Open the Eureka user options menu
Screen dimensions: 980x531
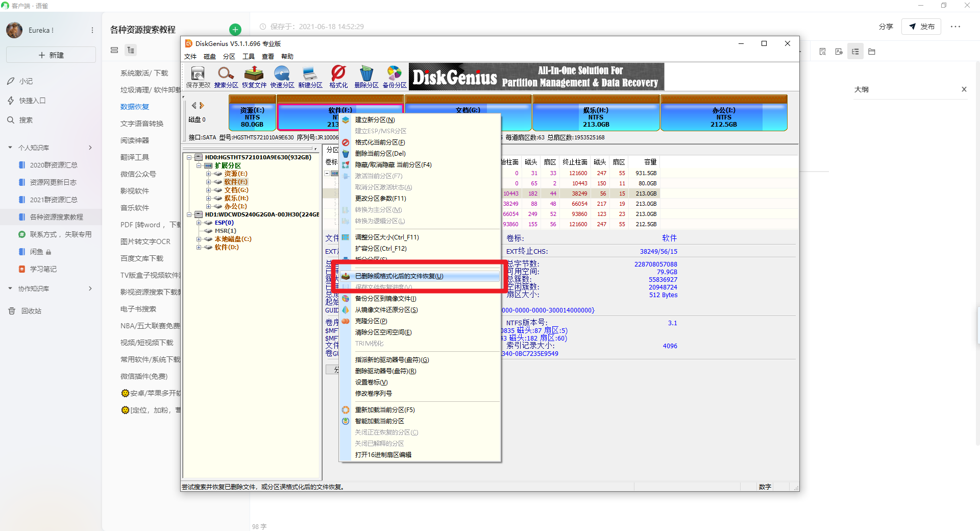(92, 30)
